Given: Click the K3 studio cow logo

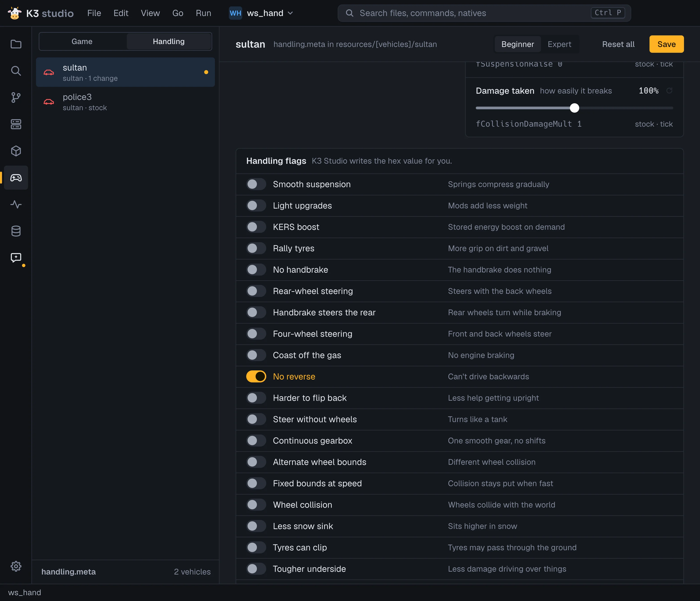Looking at the screenshot, I should [14, 13].
